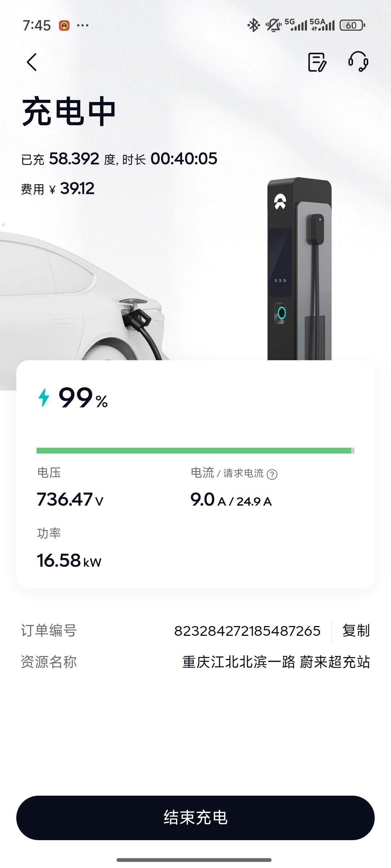Open the order notes edit icon
Screen dimensions: 391x868
pos(317,62)
